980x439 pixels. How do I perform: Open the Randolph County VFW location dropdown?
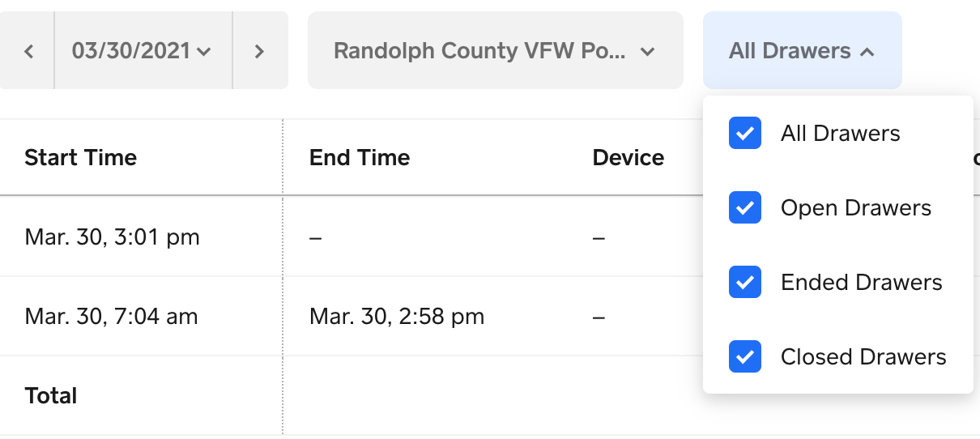tap(494, 51)
